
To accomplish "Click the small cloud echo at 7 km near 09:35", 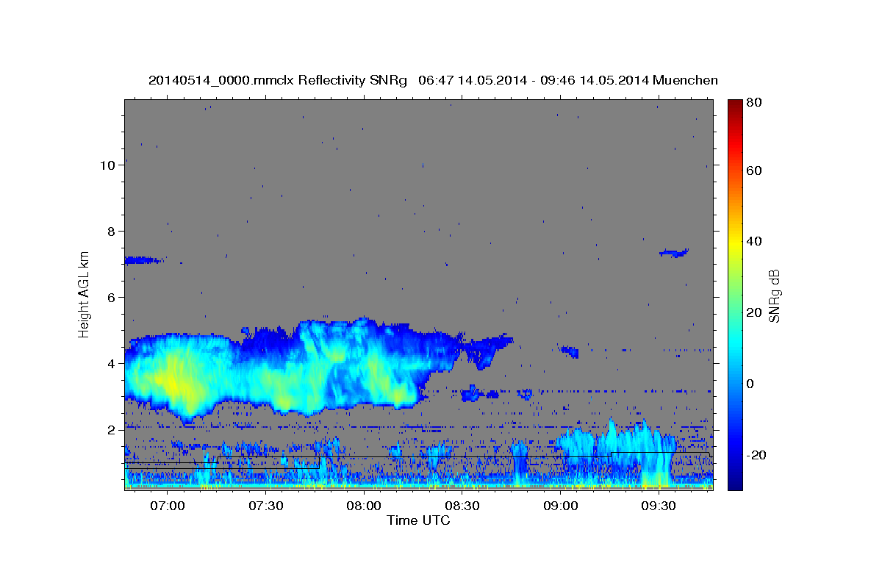I will coord(674,253).
